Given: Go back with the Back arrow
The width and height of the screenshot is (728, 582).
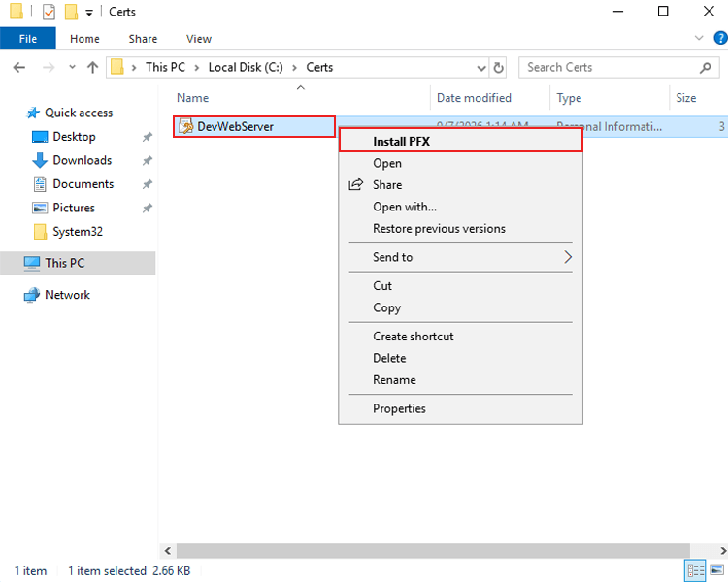Looking at the screenshot, I should pyautogui.click(x=19, y=68).
